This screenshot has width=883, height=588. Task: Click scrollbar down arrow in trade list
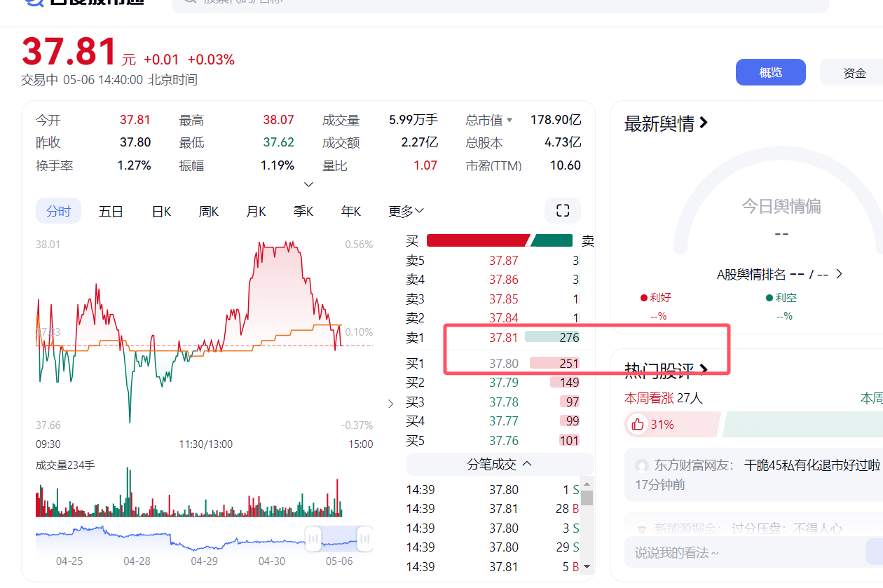[x=587, y=566]
